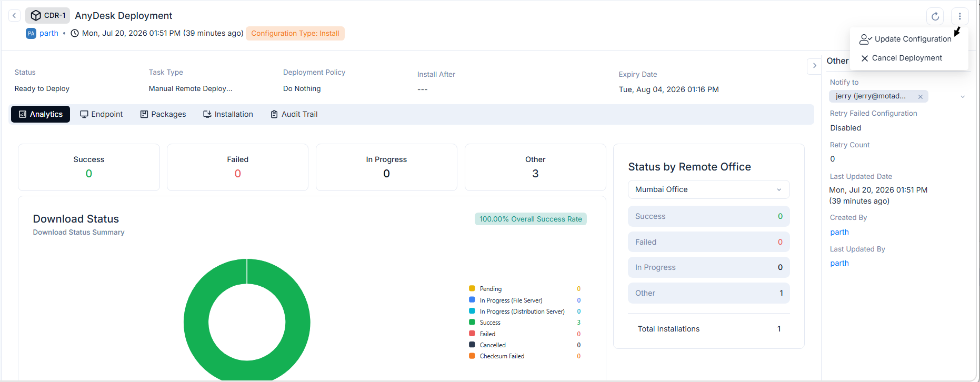
Task: Click the refresh icon button
Action: pos(935,16)
